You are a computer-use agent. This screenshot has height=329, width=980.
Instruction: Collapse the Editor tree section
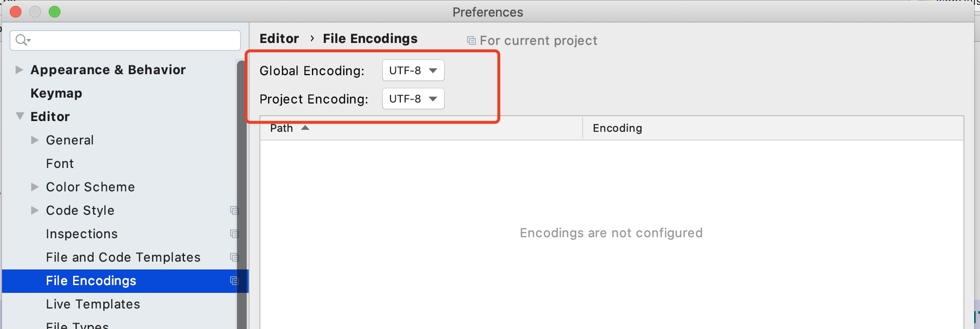[x=20, y=116]
